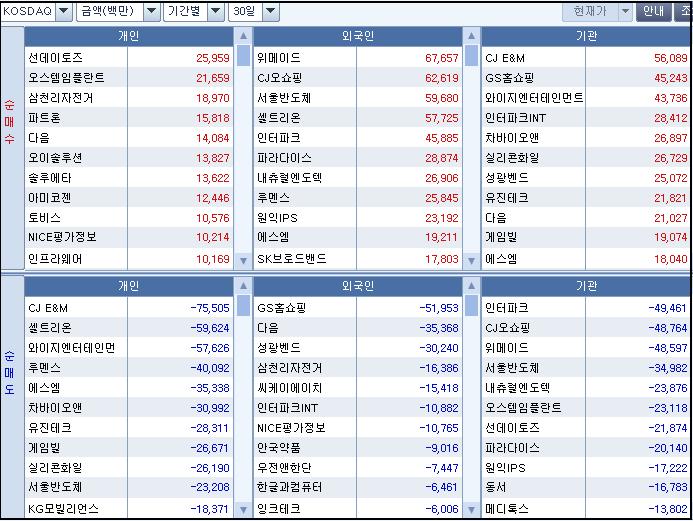Select 삼천리자전거 in the net-buy 개인 list

tap(61, 98)
